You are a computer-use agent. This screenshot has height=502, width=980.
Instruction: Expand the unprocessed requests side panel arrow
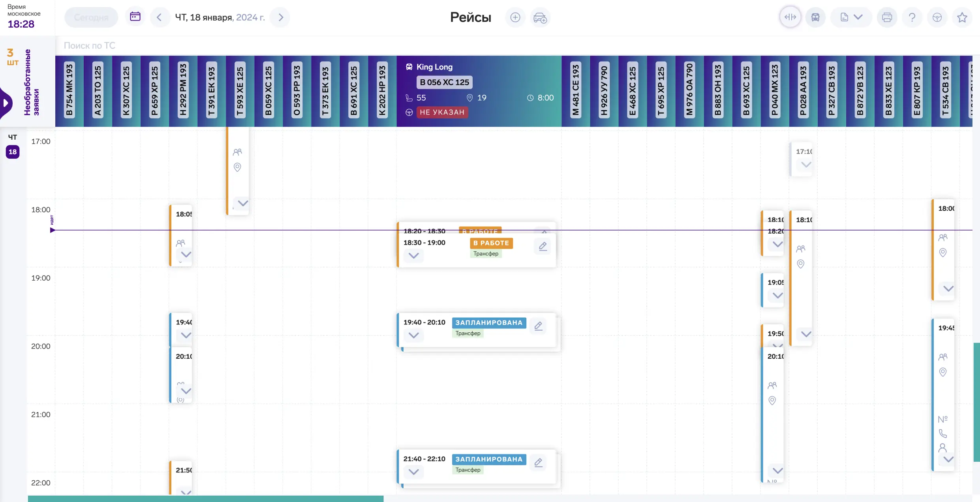click(6, 103)
